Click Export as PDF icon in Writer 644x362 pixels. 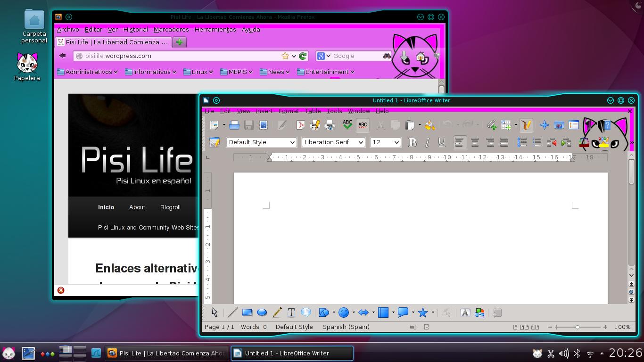coord(300,125)
